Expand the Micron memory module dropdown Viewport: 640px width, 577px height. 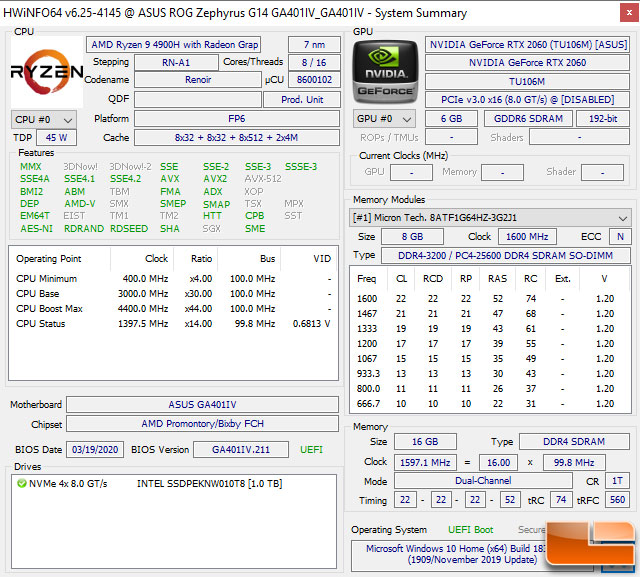pos(490,217)
